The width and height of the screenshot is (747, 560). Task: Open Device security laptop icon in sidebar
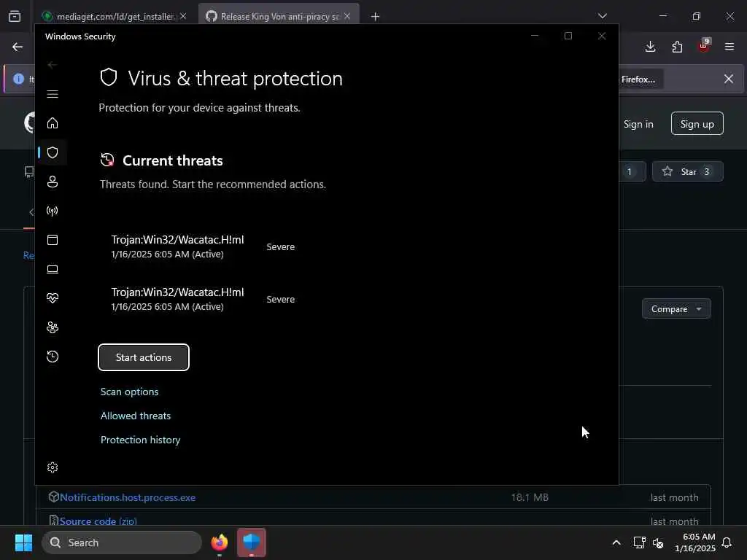[53, 269]
